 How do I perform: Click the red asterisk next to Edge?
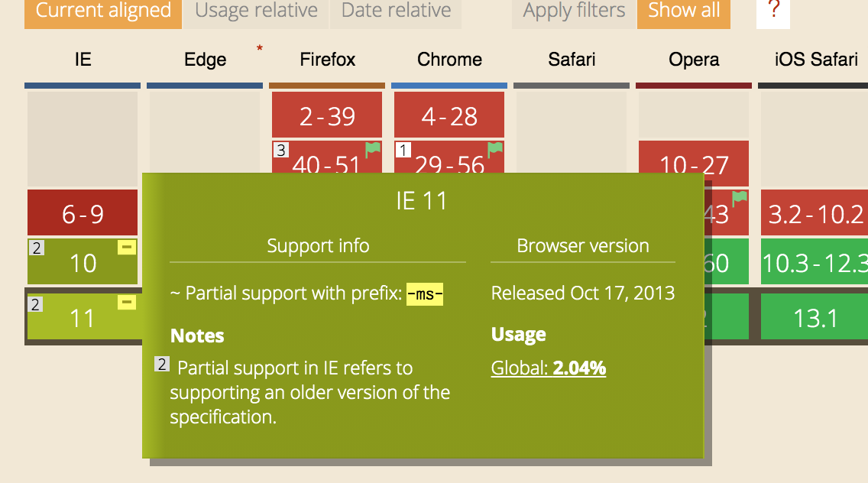[259, 49]
